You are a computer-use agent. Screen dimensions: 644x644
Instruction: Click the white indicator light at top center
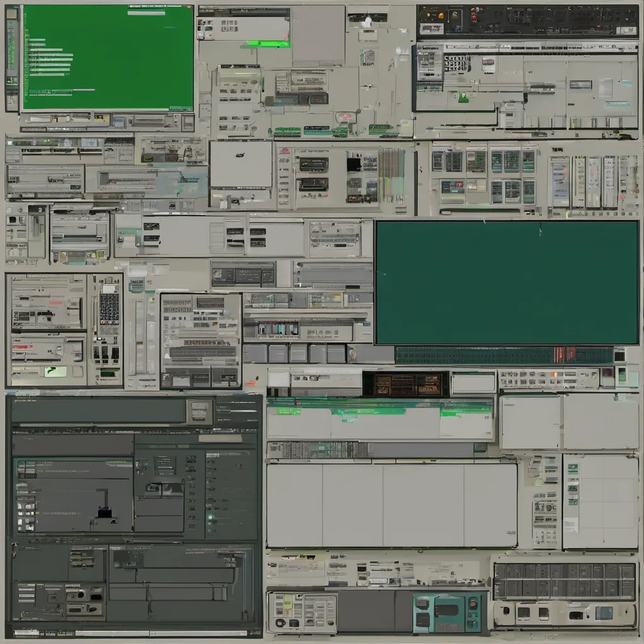368,23
